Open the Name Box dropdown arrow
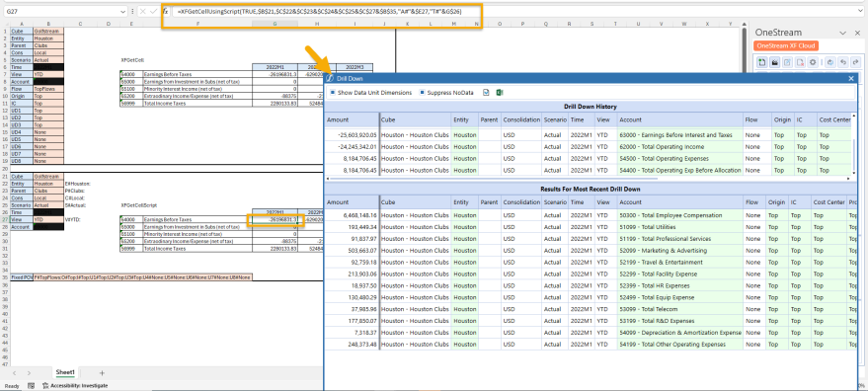 (x=122, y=11)
